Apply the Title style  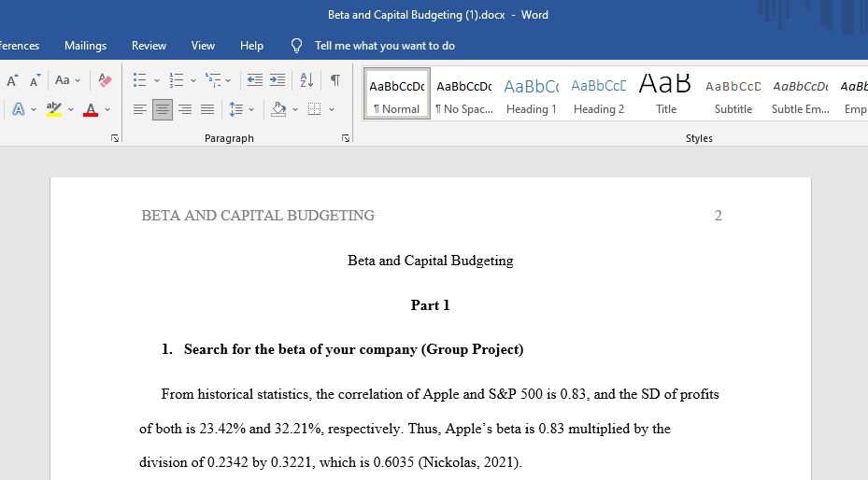(666, 93)
